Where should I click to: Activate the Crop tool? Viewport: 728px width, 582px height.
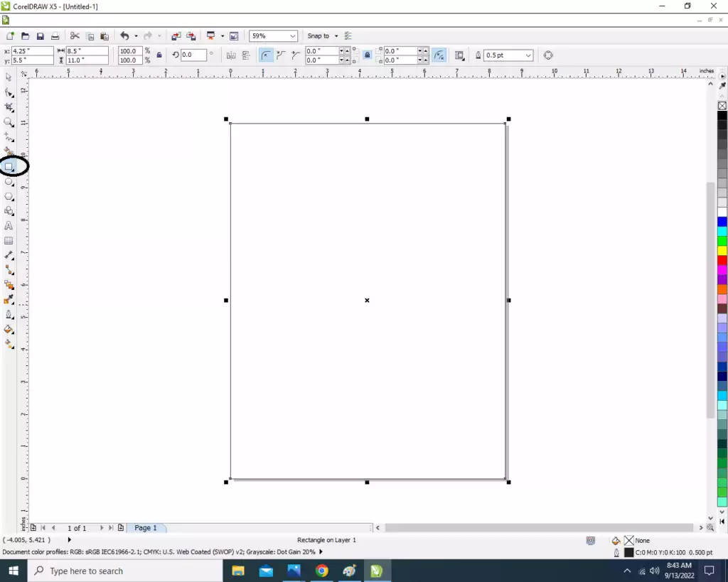(x=9, y=107)
